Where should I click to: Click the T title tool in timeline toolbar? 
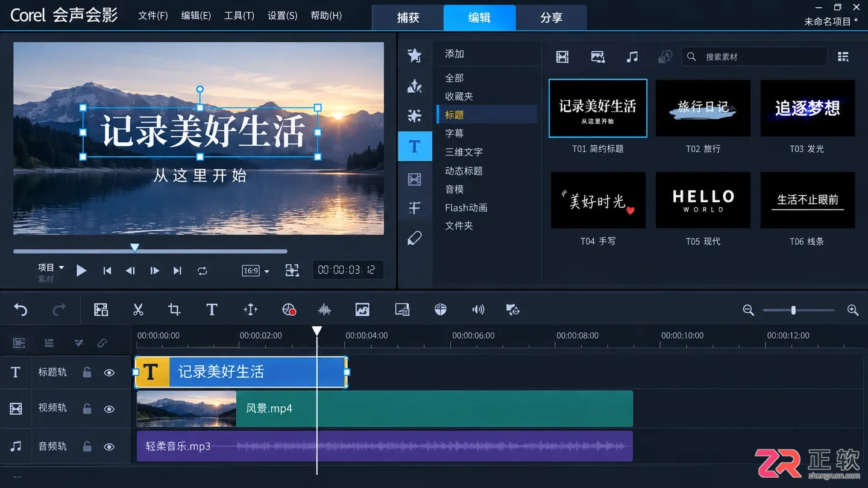click(x=212, y=310)
